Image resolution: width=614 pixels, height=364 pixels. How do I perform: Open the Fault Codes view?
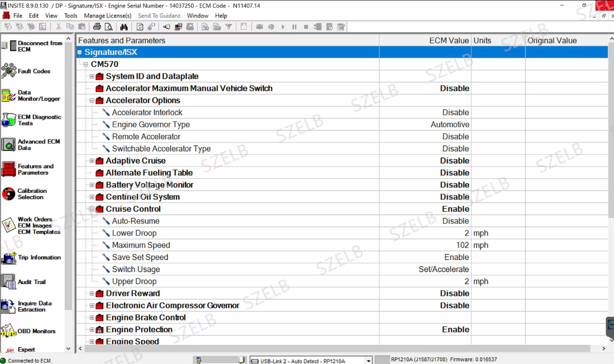(26, 71)
